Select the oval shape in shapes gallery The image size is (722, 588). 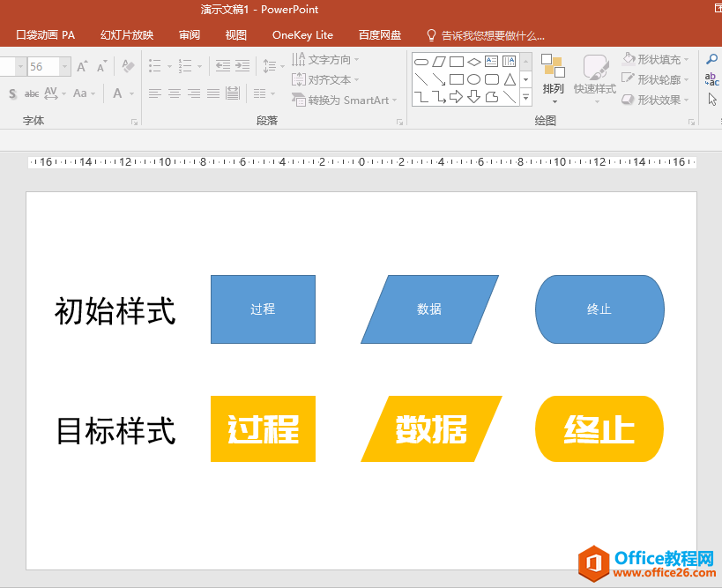click(x=474, y=79)
